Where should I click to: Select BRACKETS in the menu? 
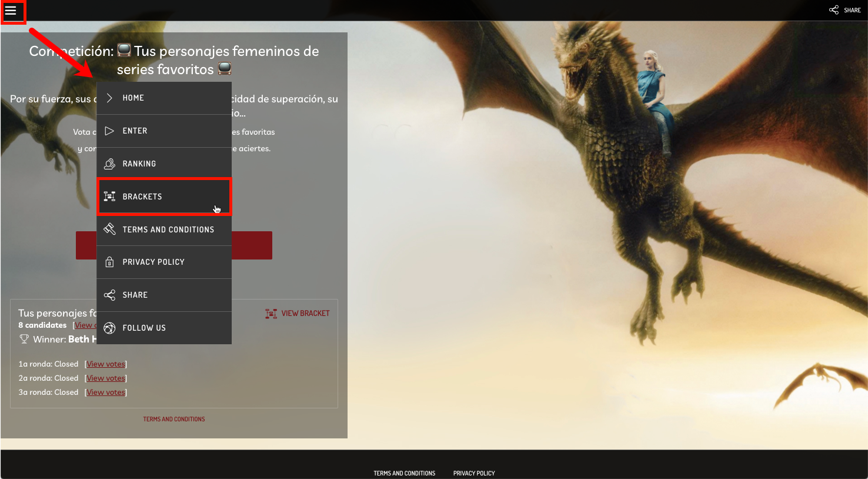(164, 197)
